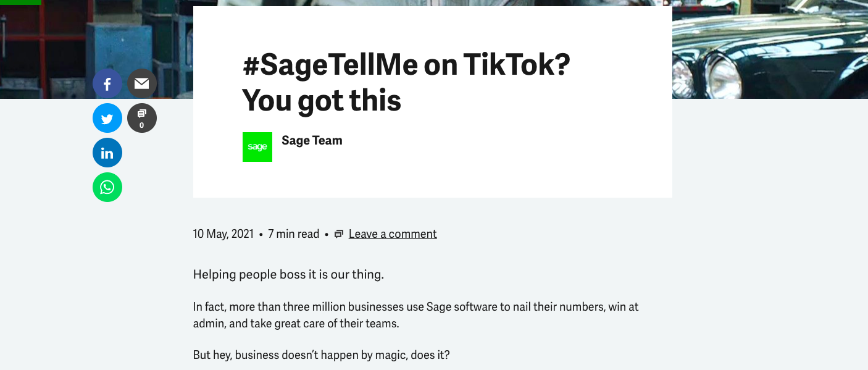Click the envelope share icon
The image size is (868, 370).
click(x=142, y=83)
